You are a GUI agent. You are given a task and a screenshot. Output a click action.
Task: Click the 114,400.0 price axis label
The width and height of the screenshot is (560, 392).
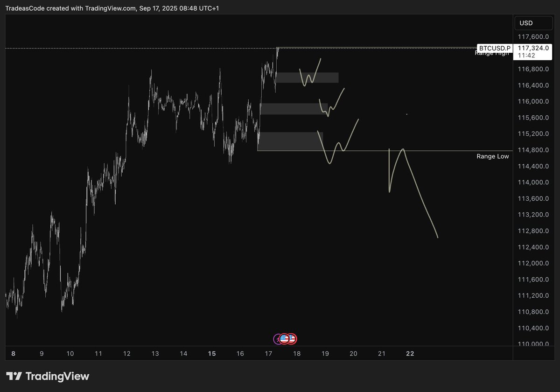[x=533, y=166]
